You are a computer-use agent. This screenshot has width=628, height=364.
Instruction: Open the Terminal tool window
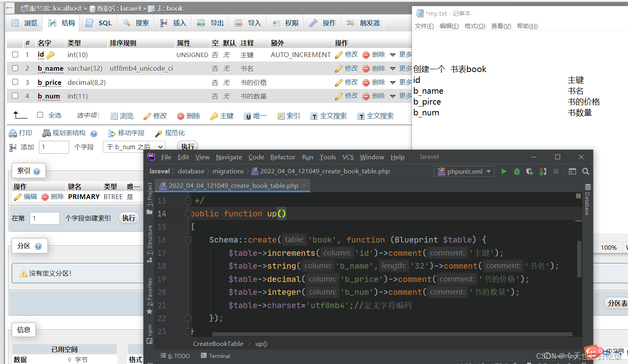click(216, 356)
